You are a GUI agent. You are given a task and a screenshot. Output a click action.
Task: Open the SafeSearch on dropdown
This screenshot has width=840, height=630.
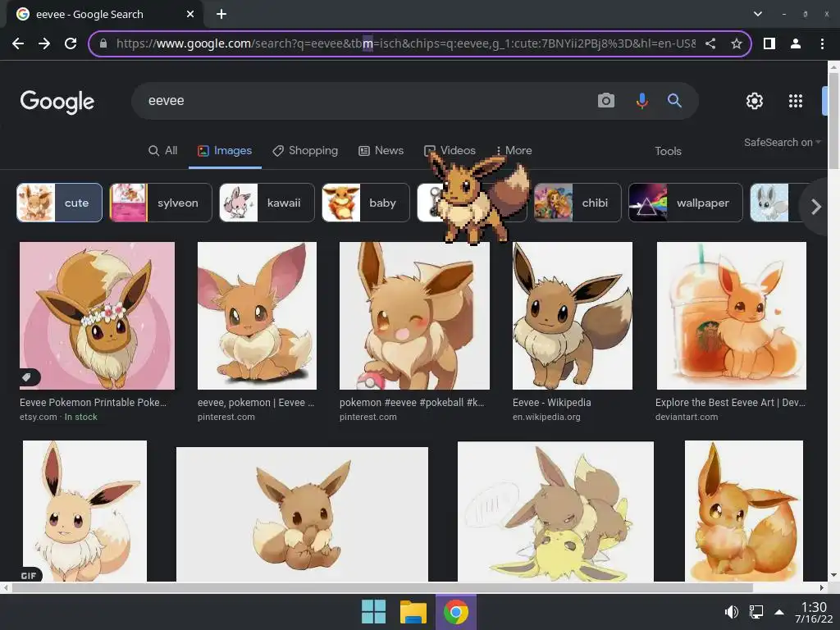pos(782,143)
